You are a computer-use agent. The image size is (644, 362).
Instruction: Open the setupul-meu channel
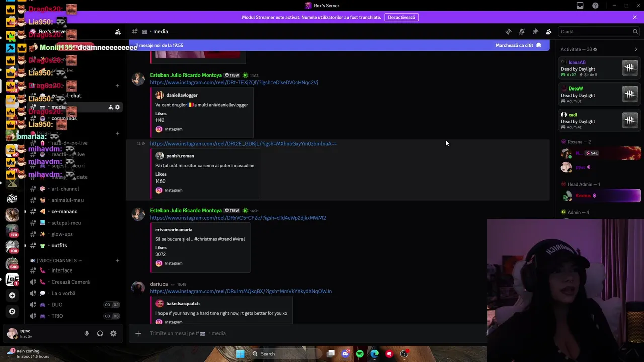pos(74,223)
